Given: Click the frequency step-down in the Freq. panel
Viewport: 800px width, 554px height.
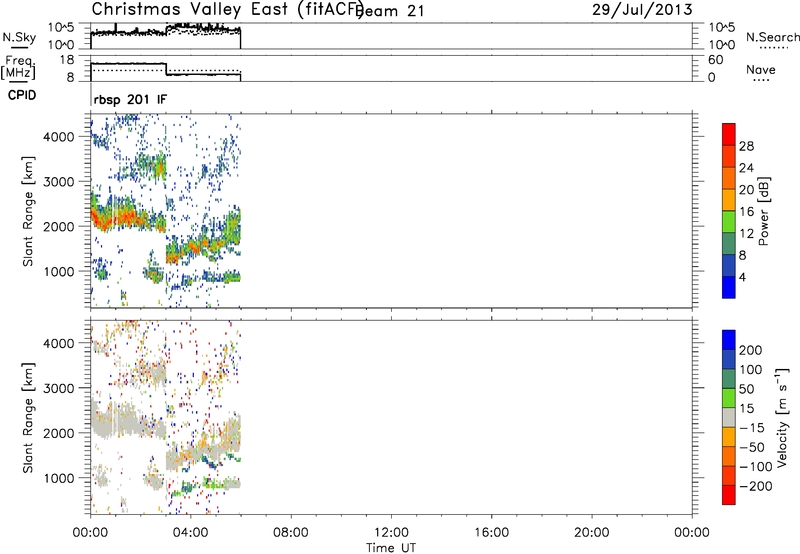Looking at the screenshot, I should 166,69.
